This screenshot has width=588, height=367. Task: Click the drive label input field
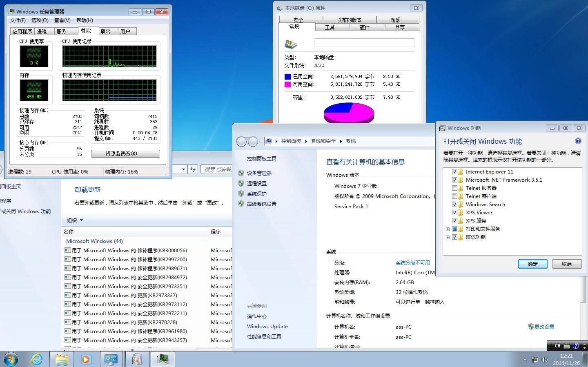(364, 43)
